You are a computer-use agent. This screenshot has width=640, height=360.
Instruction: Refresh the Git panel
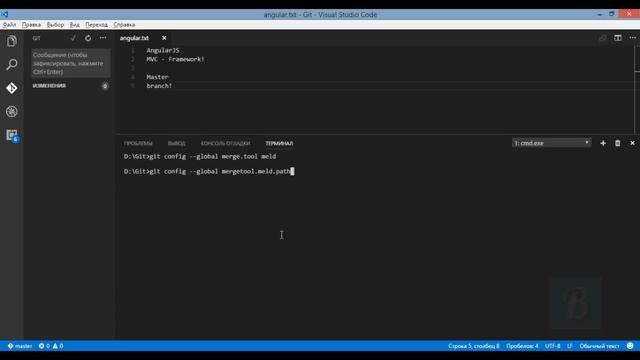point(88,38)
